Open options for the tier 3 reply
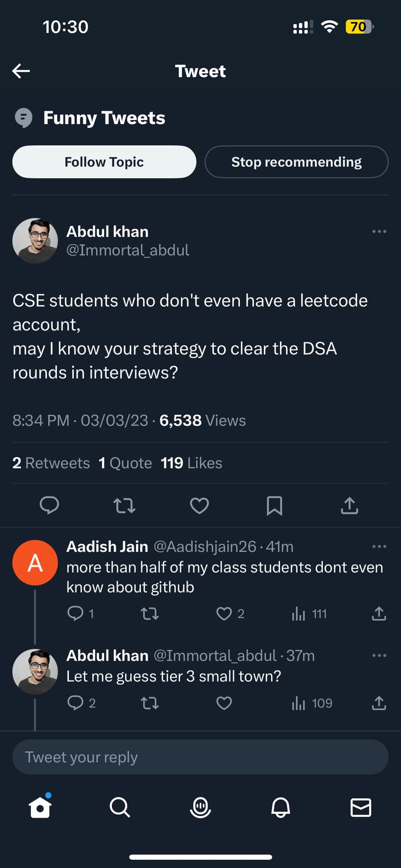 click(x=379, y=655)
